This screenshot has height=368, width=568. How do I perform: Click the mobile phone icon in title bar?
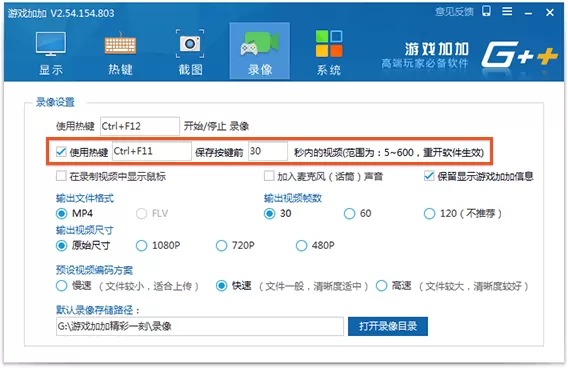tap(486, 11)
